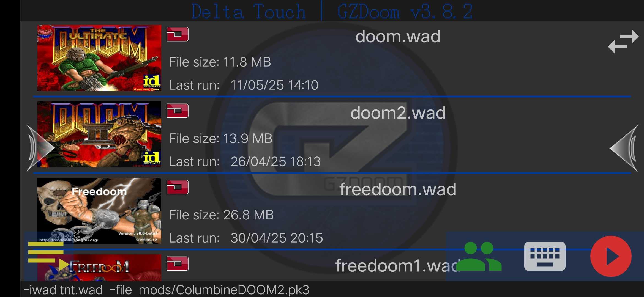Click the red icon beside doom2.wad
Viewport: 644px width, 297px height.
178,111
